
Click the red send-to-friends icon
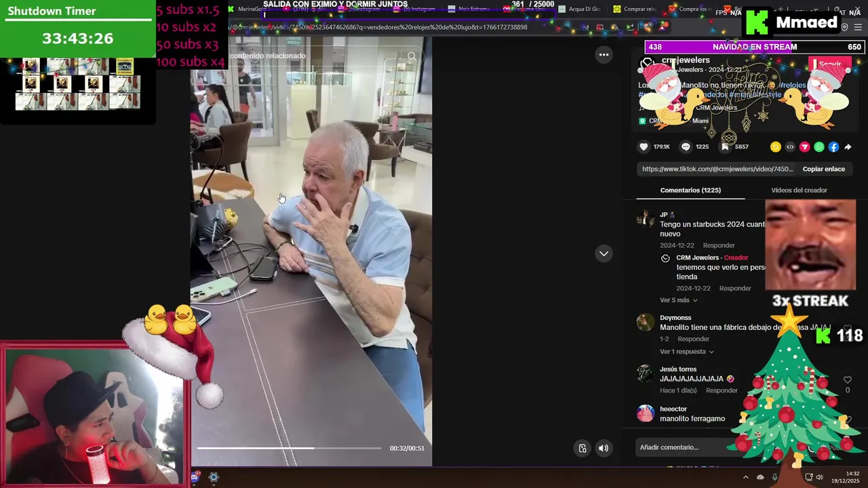coord(805,146)
